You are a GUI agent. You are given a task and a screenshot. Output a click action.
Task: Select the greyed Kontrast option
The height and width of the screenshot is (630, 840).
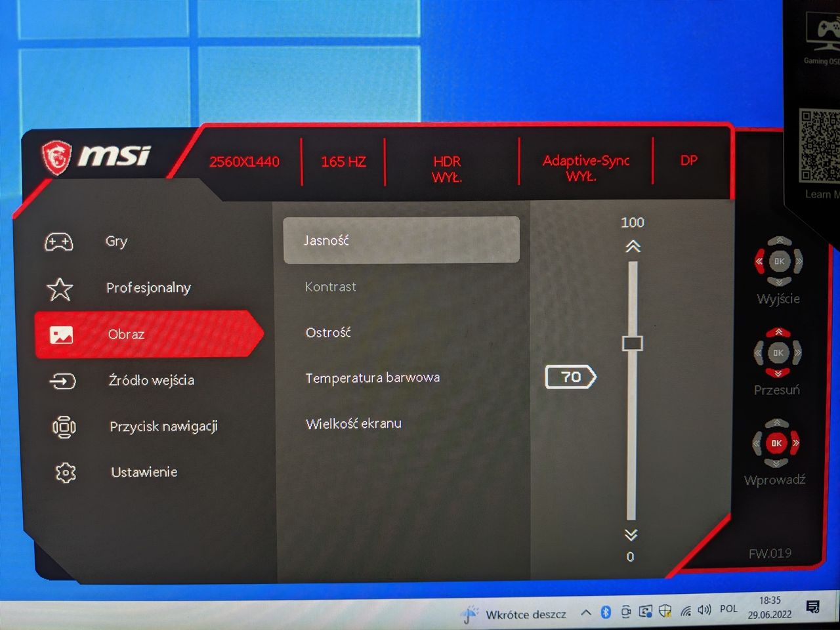coord(330,287)
